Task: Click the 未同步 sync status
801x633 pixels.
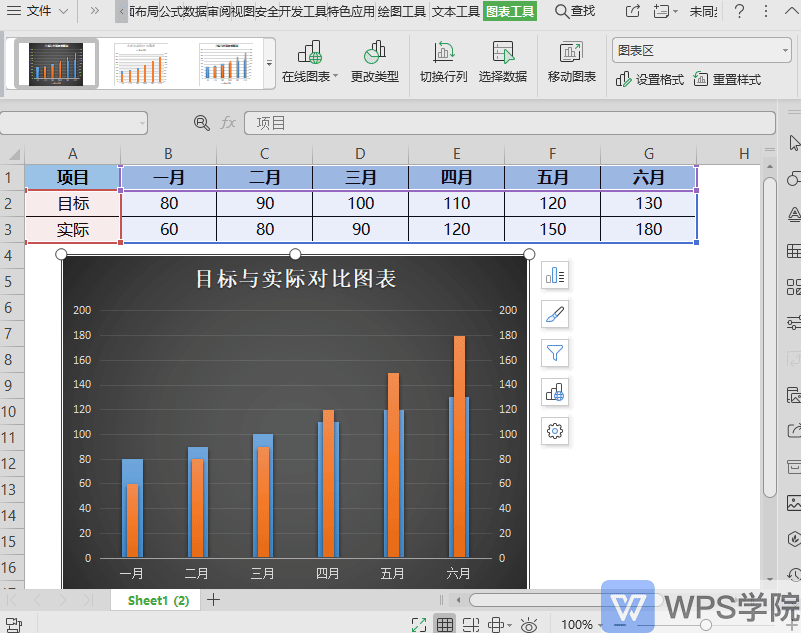Action: pyautogui.click(x=703, y=11)
